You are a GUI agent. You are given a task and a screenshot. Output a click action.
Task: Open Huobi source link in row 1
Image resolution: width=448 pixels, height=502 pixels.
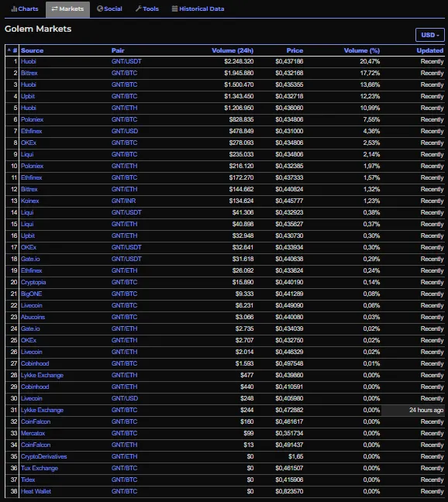point(29,61)
